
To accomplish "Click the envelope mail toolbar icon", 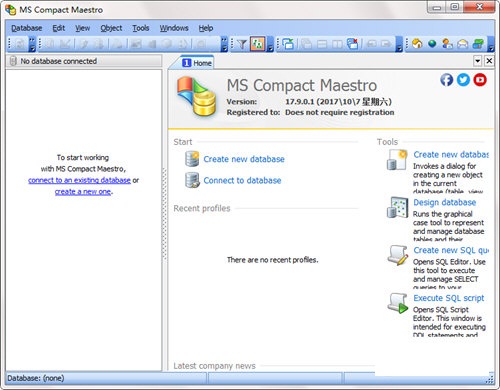I will pyautogui.click(x=462, y=44).
